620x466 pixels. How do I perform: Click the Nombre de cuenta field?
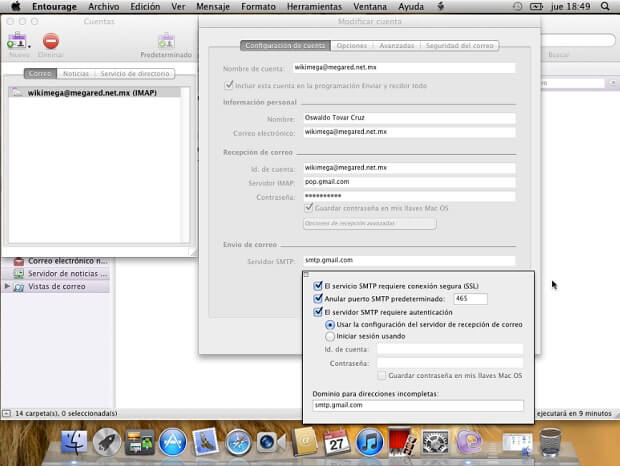(x=404, y=68)
